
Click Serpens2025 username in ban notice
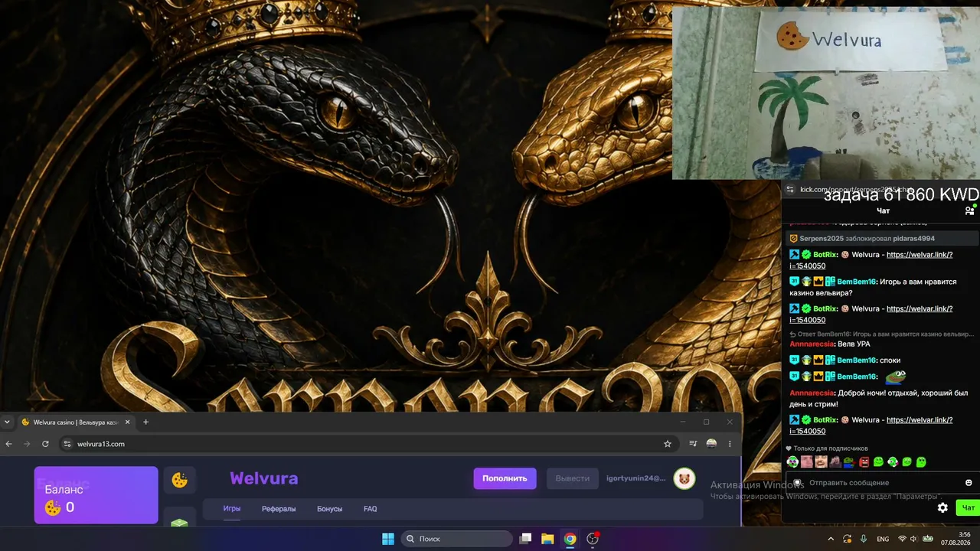tap(822, 239)
